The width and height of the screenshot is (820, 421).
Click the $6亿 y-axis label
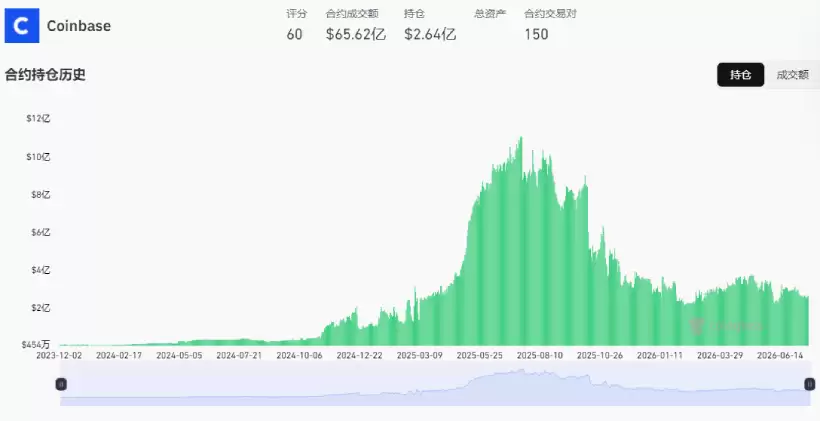click(41, 232)
